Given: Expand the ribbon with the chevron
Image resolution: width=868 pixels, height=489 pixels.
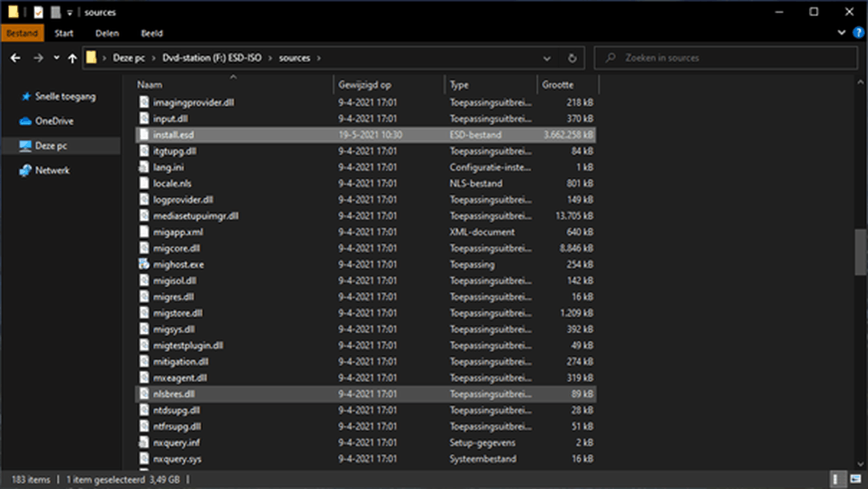Looking at the screenshot, I should (841, 32).
